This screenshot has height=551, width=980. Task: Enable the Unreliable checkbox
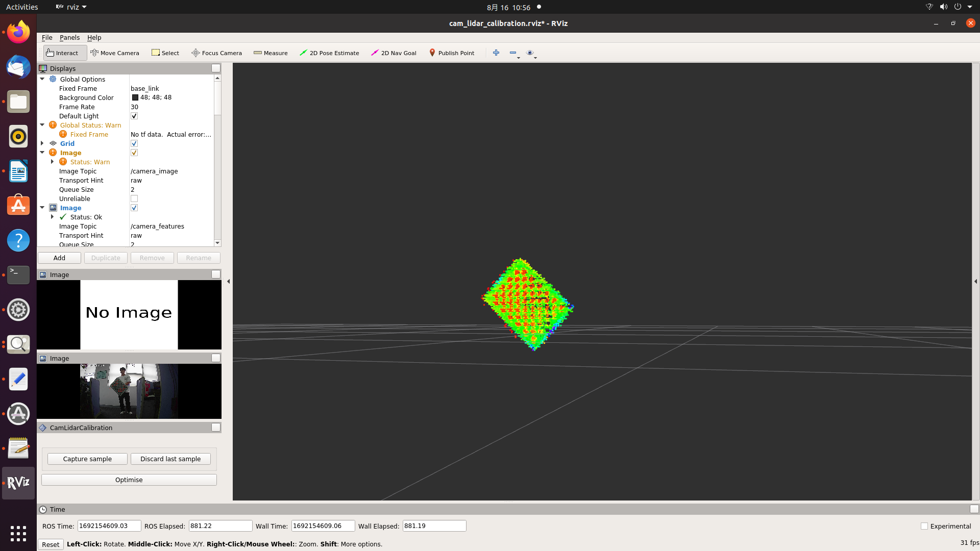(x=134, y=199)
